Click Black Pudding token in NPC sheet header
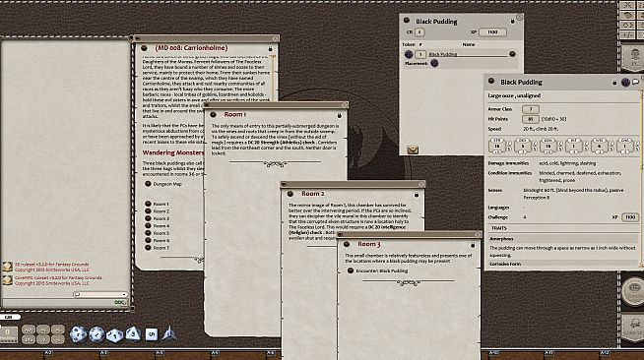Viewport: 644px width, 360px height. pos(625,83)
